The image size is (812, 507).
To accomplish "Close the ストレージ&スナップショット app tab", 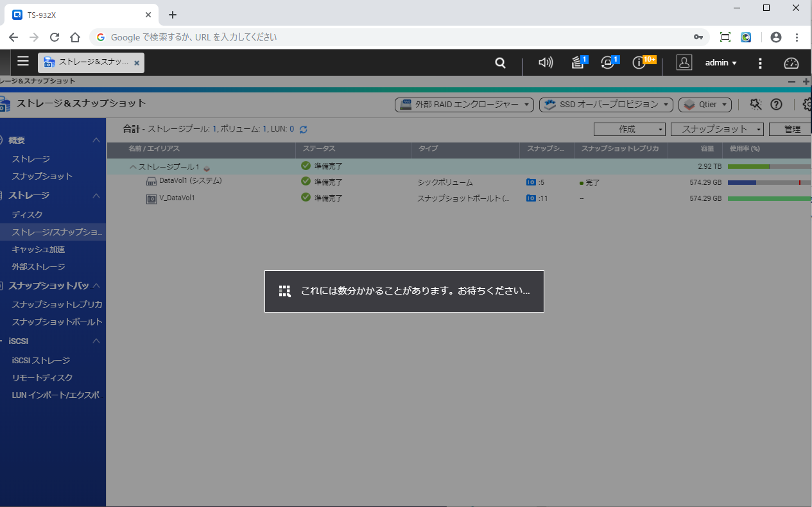I will [x=137, y=63].
